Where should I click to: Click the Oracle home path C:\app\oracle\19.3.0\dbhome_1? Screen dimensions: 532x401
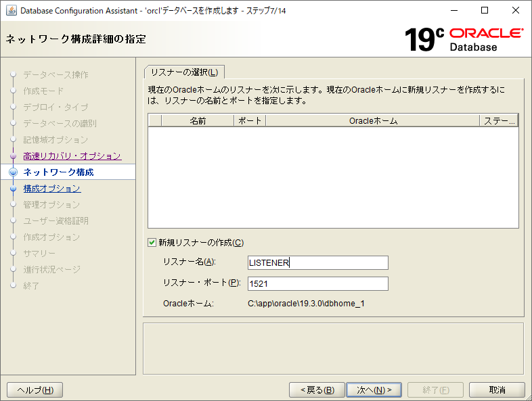tap(306, 304)
